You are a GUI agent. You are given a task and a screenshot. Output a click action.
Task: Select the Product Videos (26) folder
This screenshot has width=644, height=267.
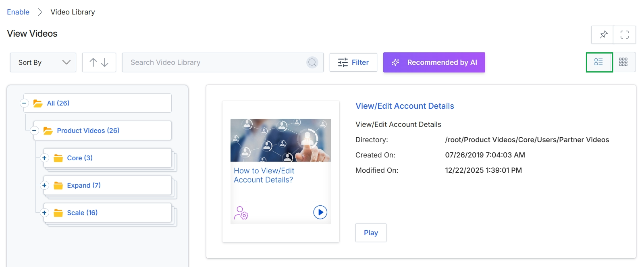pos(102,130)
